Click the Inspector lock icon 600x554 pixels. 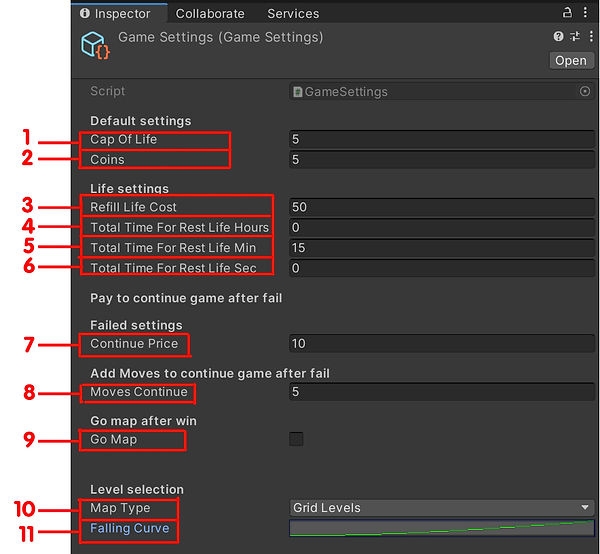point(568,13)
